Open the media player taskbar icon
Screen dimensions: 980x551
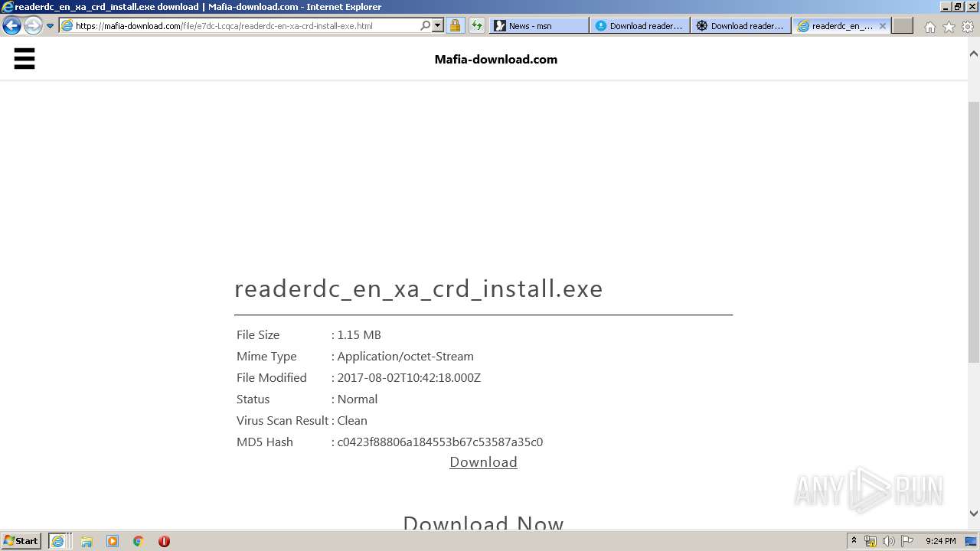113,541
